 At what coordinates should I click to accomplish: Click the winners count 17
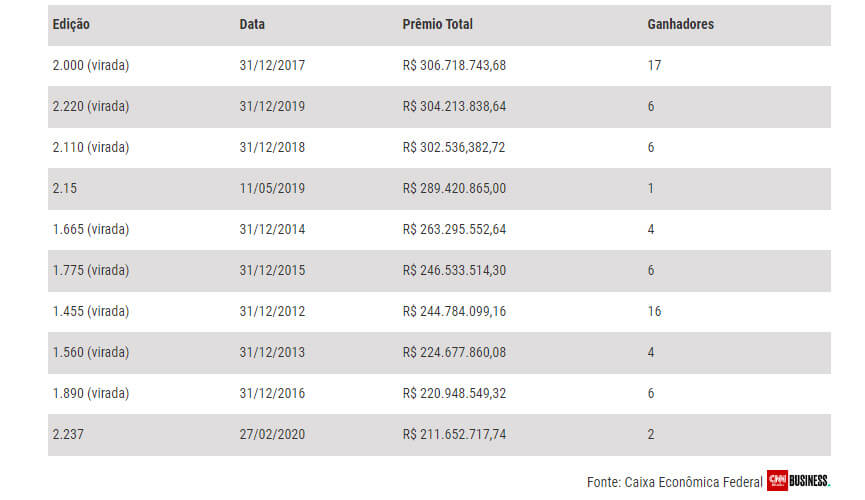point(654,65)
